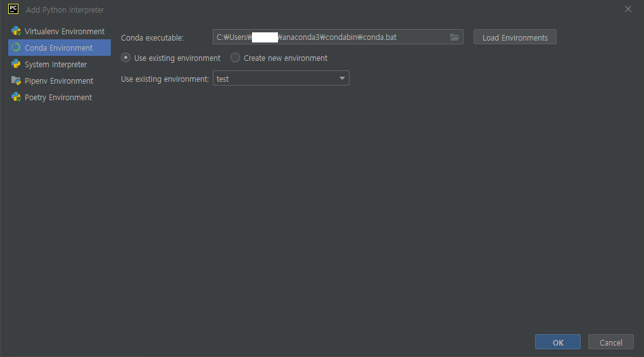Browse for conda executable with folder icon
The image size is (644, 357).
(454, 37)
